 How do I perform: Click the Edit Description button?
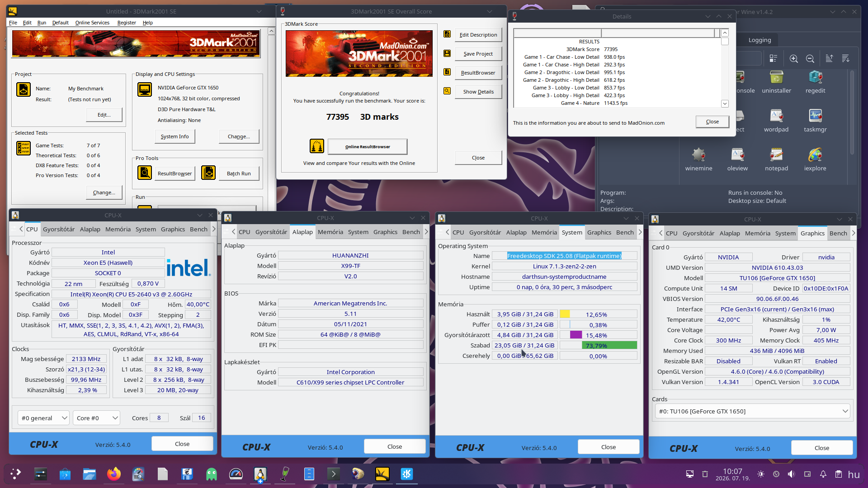(x=478, y=35)
